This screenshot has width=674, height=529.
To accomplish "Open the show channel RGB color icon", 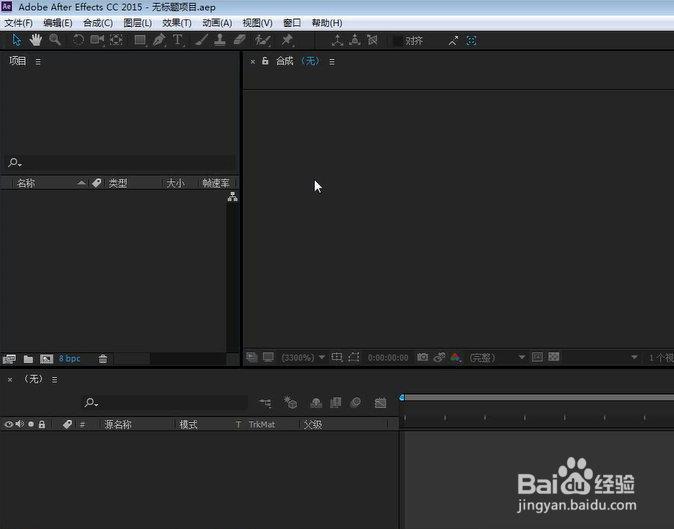I will (x=456, y=358).
